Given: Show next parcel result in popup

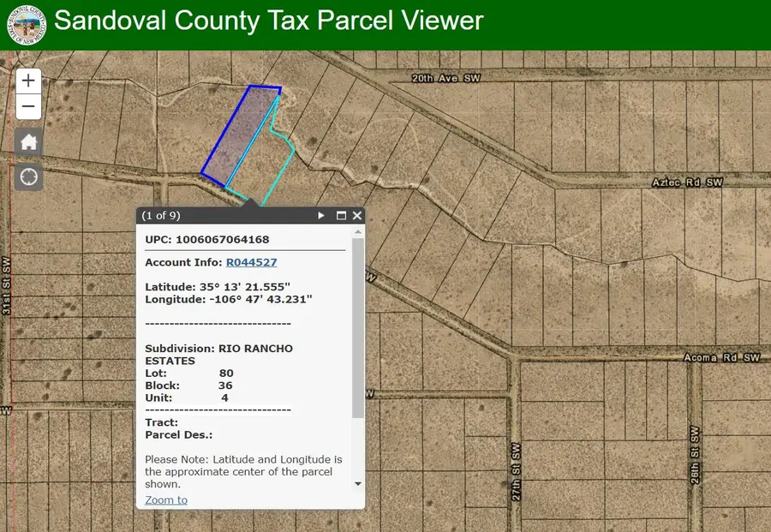Looking at the screenshot, I should pyautogui.click(x=321, y=215).
